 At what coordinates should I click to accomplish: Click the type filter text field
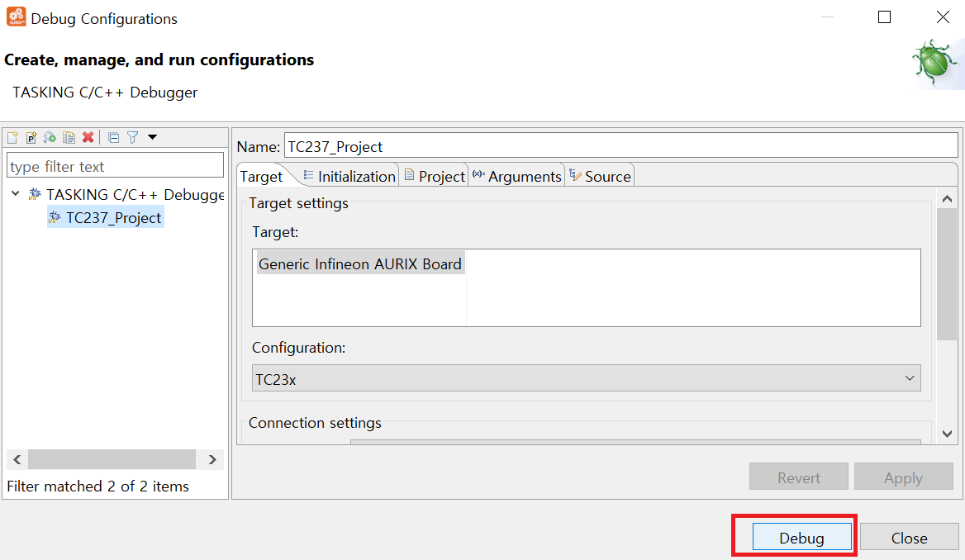click(x=115, y=166)
